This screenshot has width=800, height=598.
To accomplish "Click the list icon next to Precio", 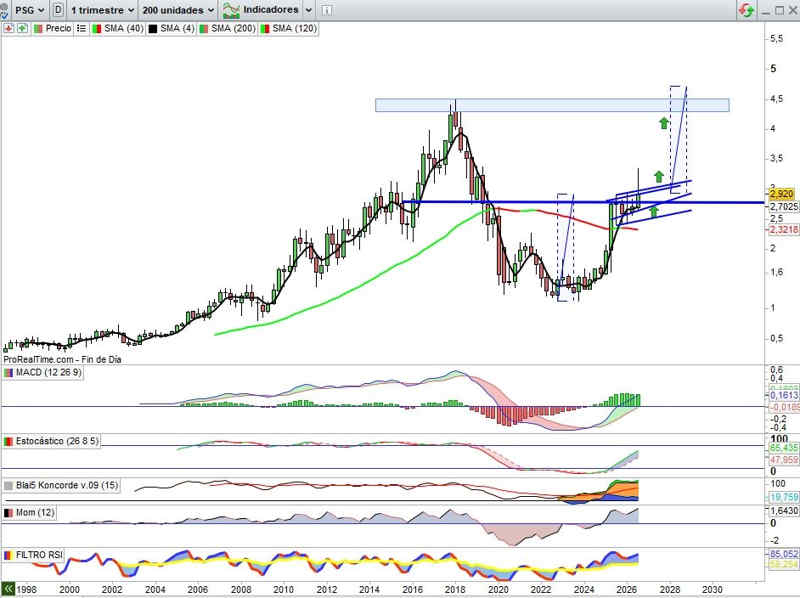I will point(81,29).
